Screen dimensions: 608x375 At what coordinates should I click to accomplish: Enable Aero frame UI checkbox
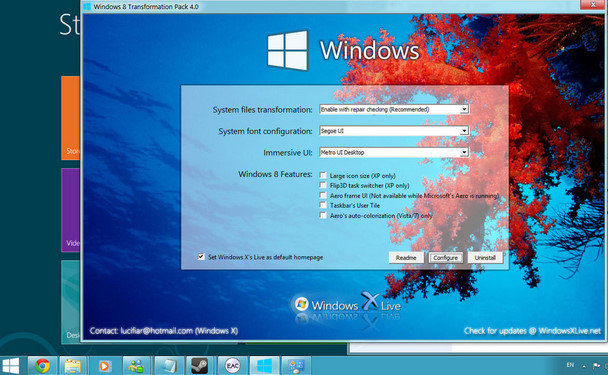point(323,195)
